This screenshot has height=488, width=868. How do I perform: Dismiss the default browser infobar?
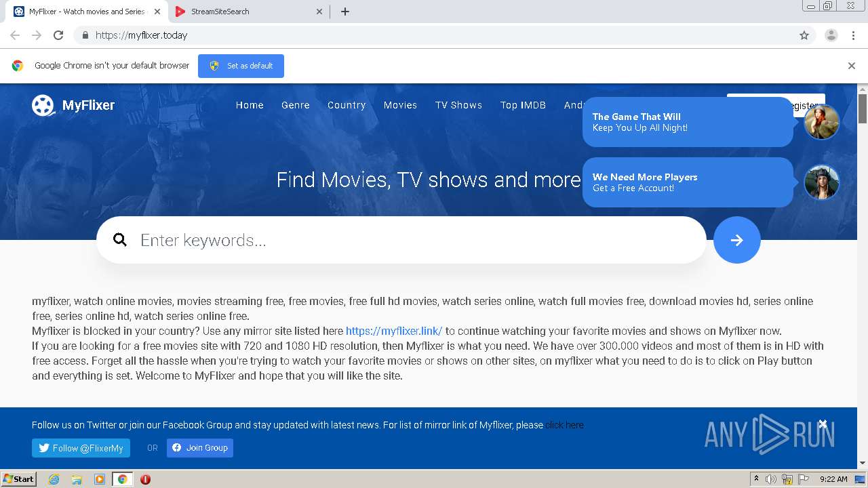click(851, 66)
